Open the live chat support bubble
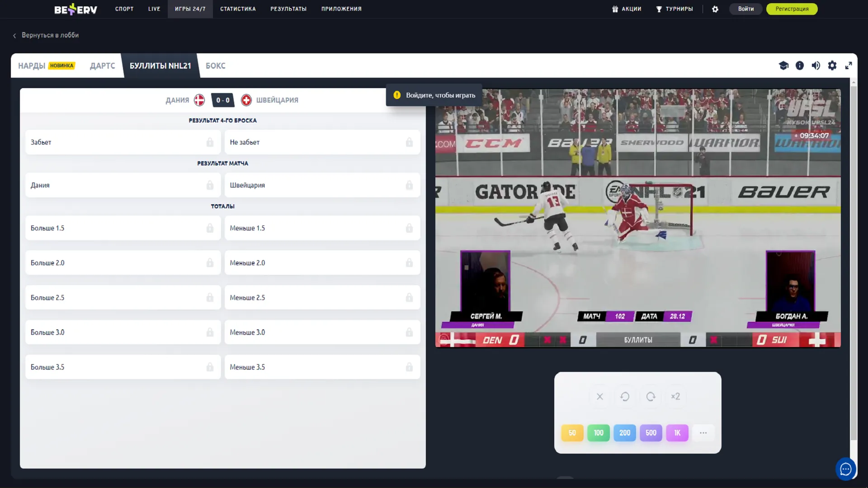This screenshot has width=868, height=488. pos(845,469)
